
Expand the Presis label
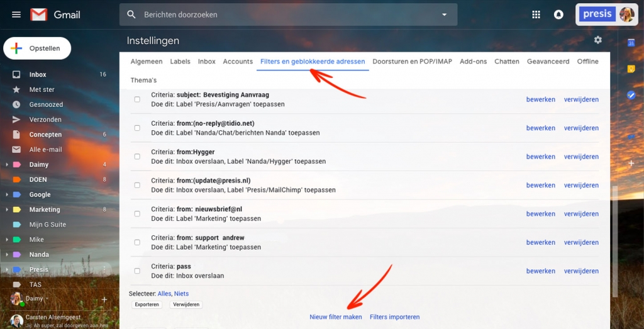(6, 269)
